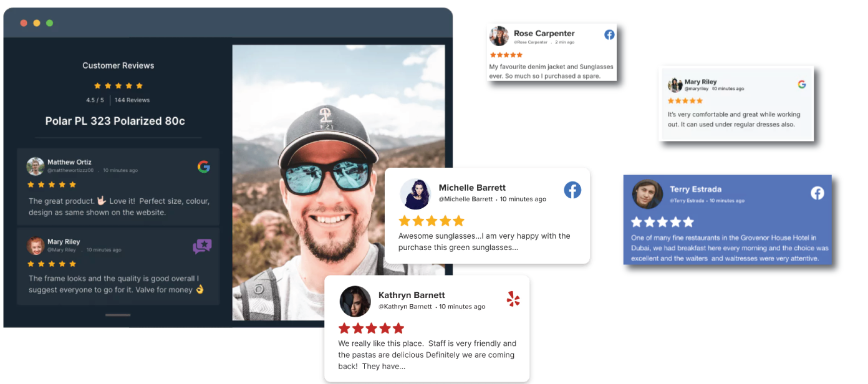Screen dimensions: 868x384
Task: Click the white star rating on Terry Estrada's card
Action: (662, 222)
